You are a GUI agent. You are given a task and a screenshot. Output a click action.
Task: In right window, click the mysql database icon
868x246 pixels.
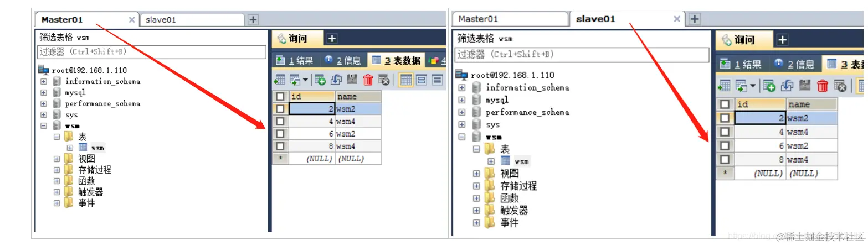coord(476,100)
